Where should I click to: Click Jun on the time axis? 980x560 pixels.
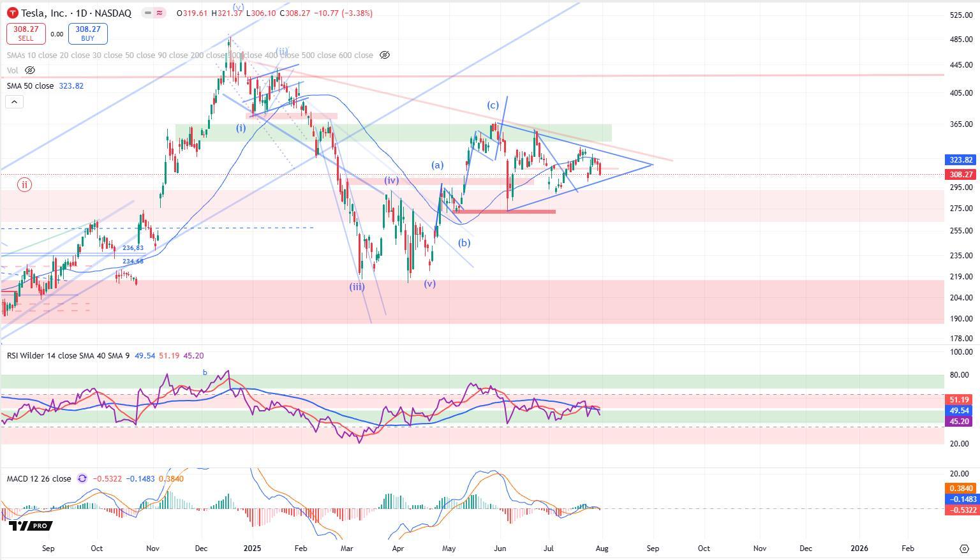tap(500, 548)
